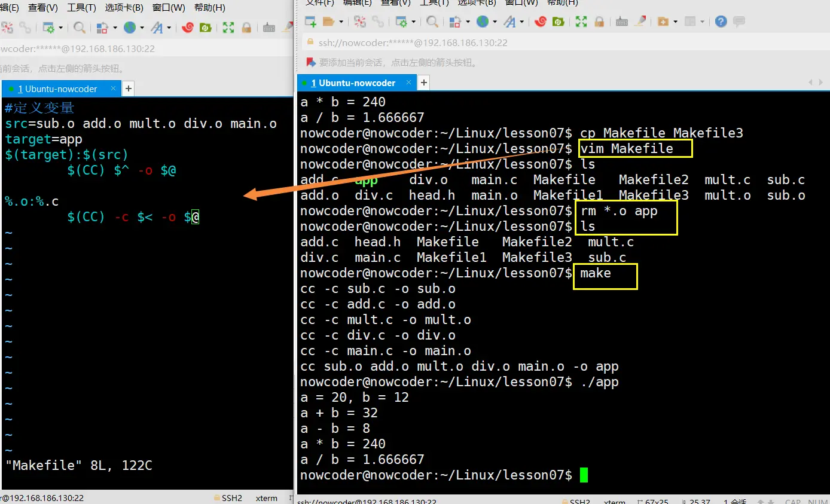Expand font dropdown arrow in right window
830x504 pixels.
[521, 22]
